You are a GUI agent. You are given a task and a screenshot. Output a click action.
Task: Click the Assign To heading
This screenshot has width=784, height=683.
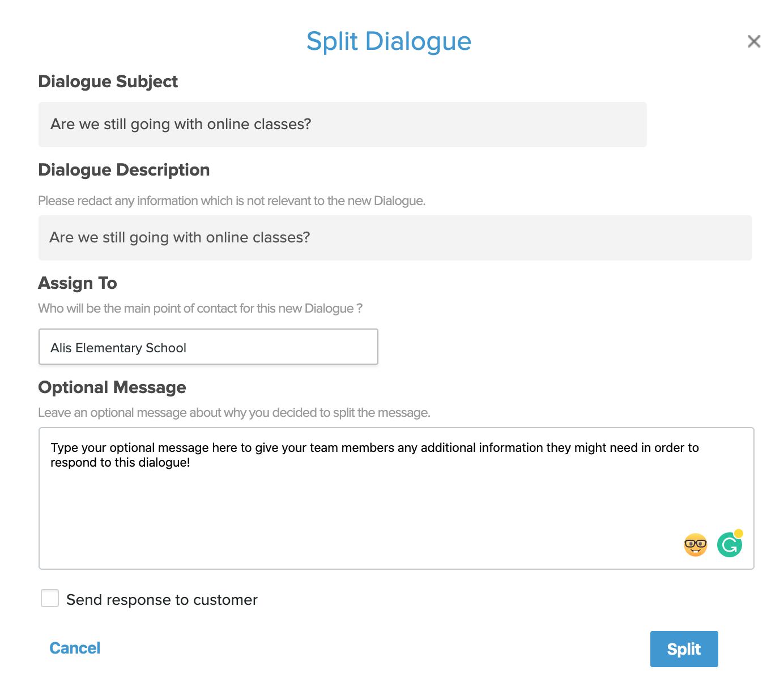pos(78,283)
